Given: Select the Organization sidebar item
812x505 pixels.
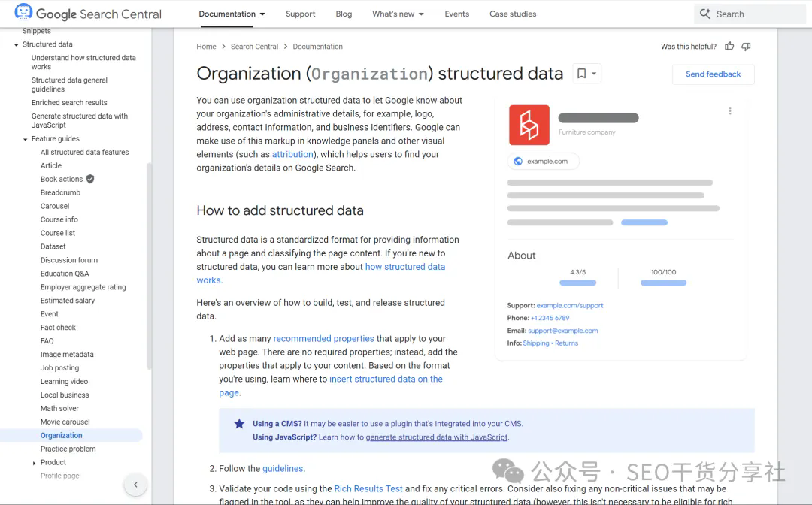Looking at the screenshot, I should click(71, 435).
